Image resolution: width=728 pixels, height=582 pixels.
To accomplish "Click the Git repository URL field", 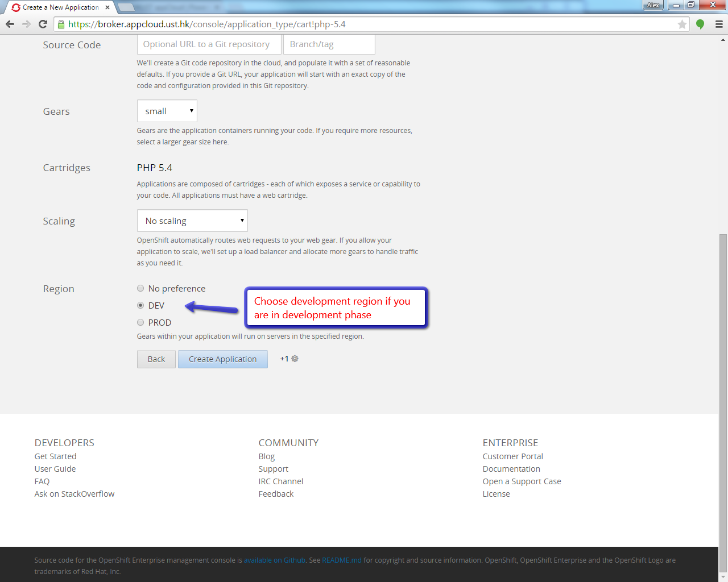I will click(209, 44).
